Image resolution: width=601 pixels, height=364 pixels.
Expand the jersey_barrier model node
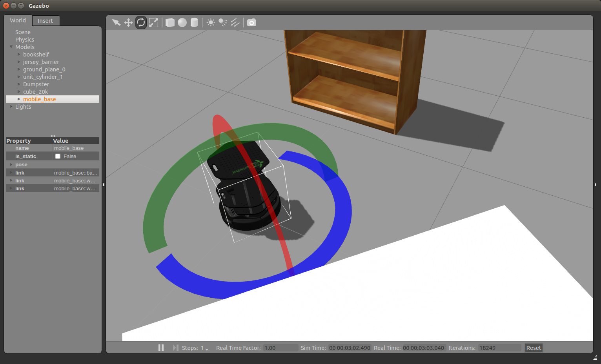[x=18, y=62]
